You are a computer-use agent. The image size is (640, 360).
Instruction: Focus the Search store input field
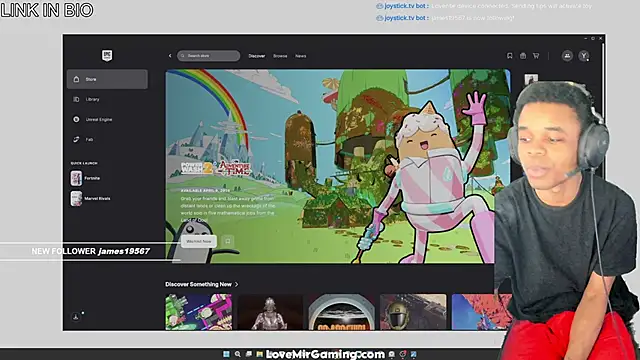[x=209, y=56]
